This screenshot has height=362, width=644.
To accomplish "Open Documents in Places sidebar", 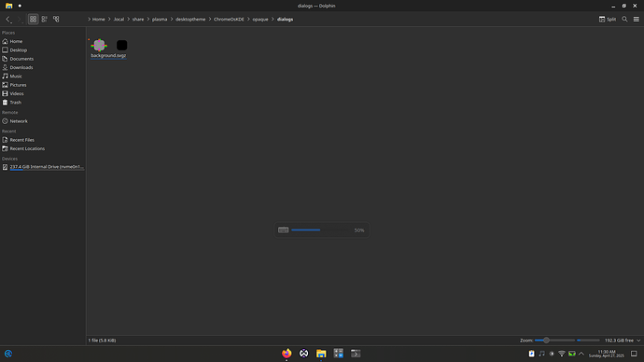I will coord(43,59).
